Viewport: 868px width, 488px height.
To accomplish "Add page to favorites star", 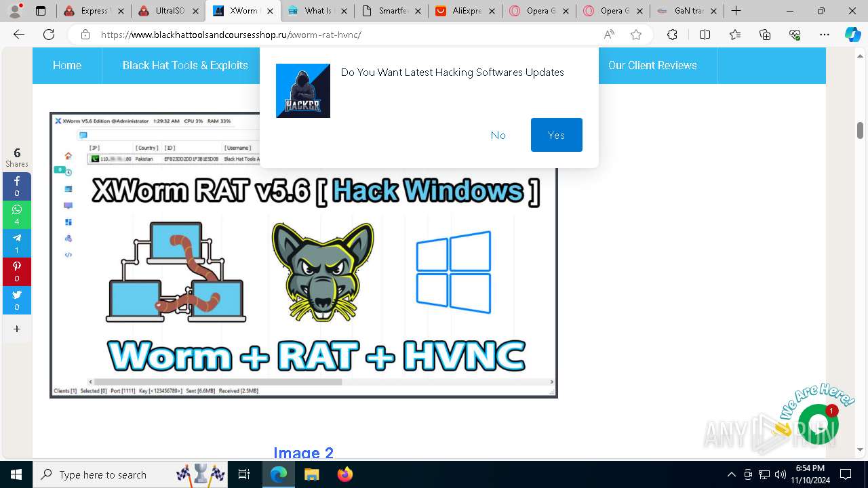I will [x=636, y=35].
